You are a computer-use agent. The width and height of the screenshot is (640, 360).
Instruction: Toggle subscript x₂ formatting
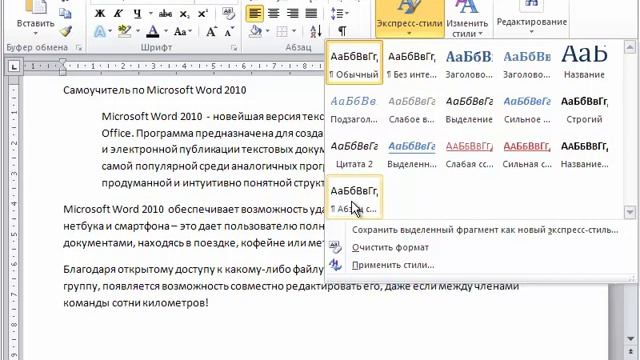(x=184, y=14)
